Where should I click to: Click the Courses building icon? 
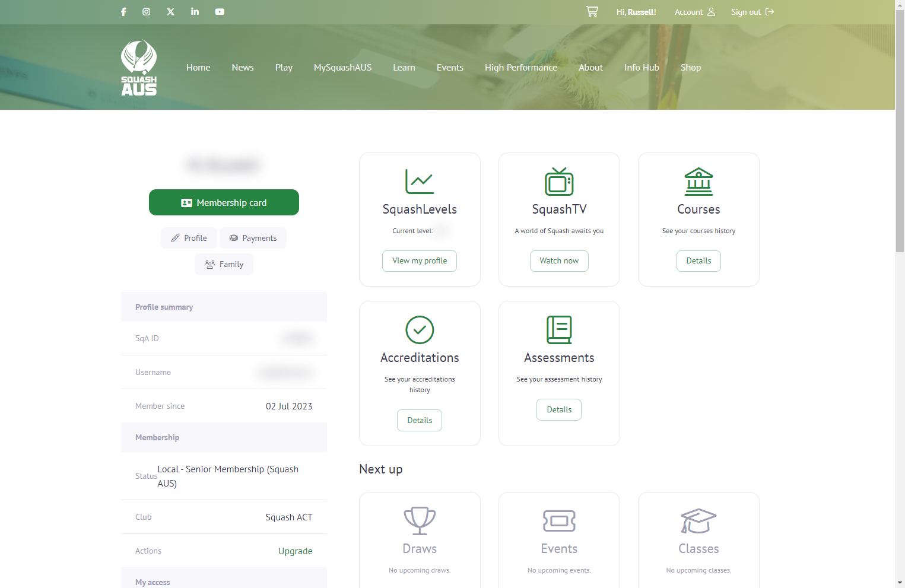[698, 182]
